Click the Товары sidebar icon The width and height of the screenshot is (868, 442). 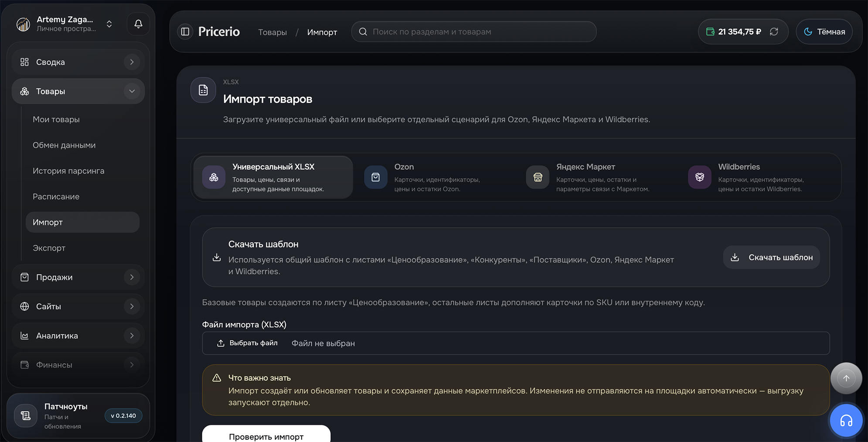click(24, 91)
